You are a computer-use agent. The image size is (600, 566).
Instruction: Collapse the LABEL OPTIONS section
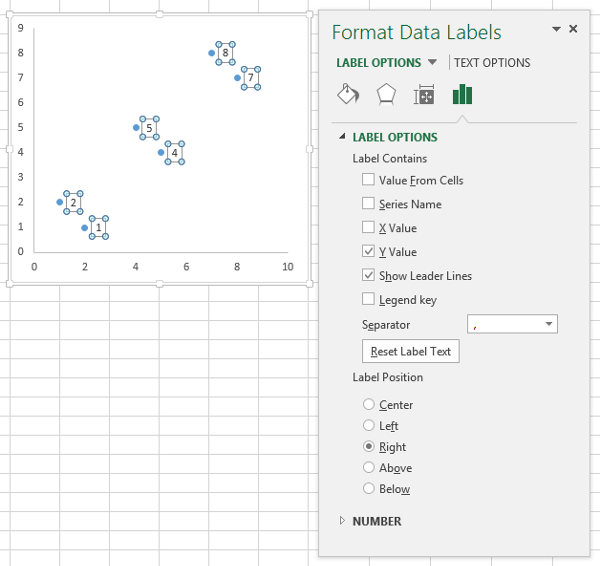[344, 137]
